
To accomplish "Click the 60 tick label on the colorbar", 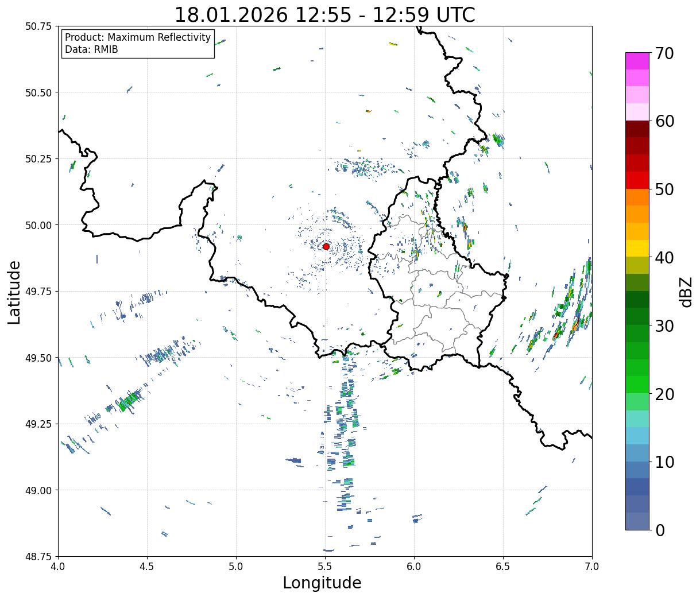I will click(x=664, y=121).
